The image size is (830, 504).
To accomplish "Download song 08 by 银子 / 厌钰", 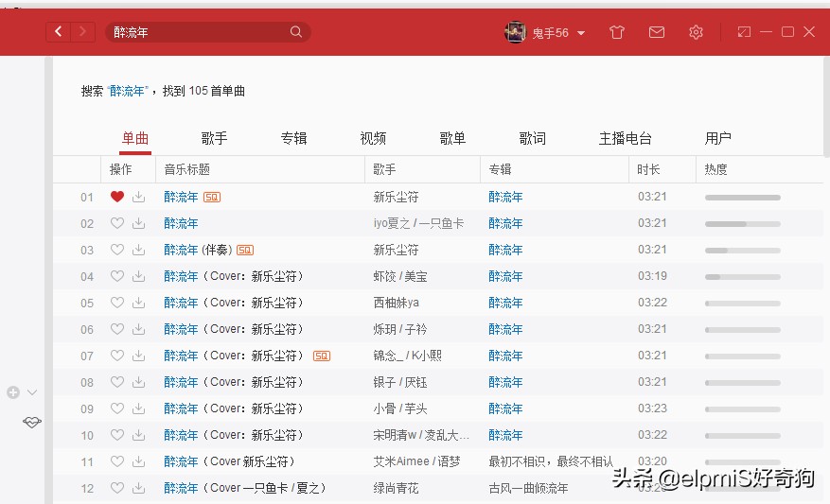I will click(x=139, y=382).
